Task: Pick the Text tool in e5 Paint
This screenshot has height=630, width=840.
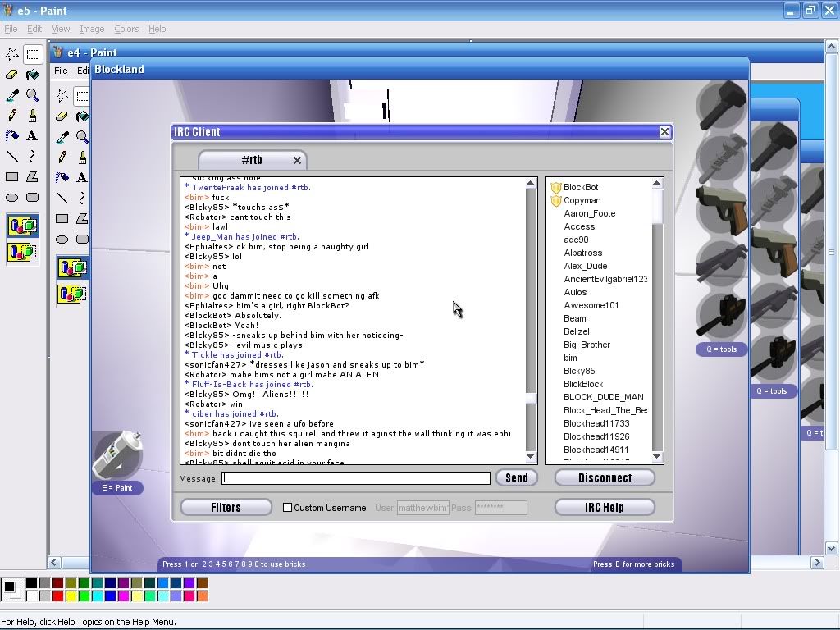Action: point(33,136)
